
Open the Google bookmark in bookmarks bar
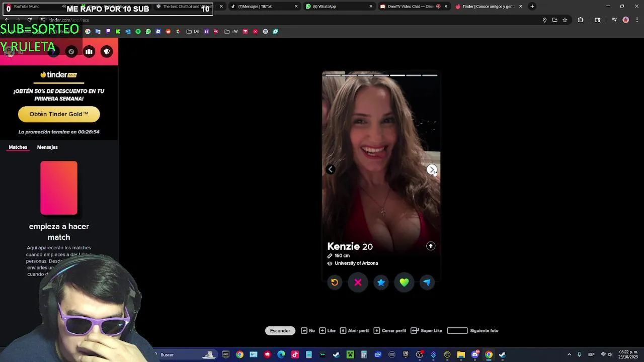(88, 32)
